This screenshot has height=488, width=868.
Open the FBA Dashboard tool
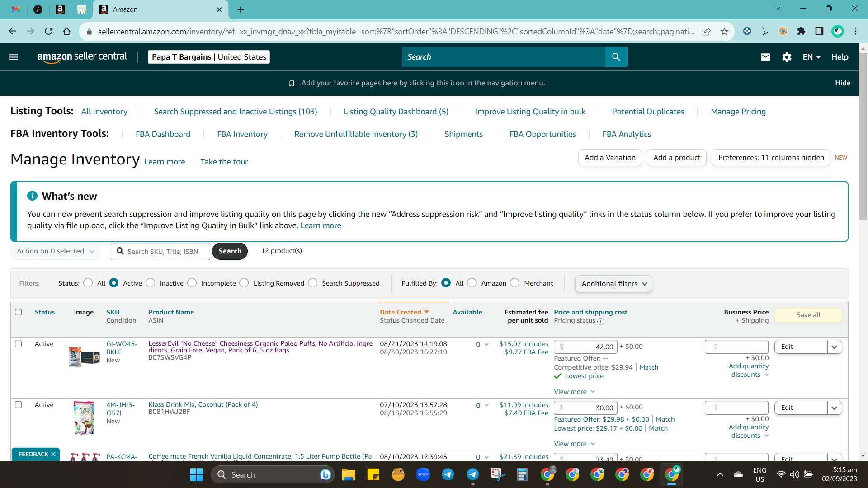[163, 134]
